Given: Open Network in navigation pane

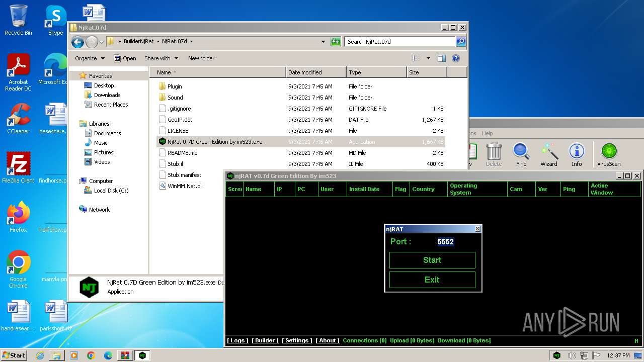Looking at the screenshot, I should pyautogui.click(x=99, y=210).
